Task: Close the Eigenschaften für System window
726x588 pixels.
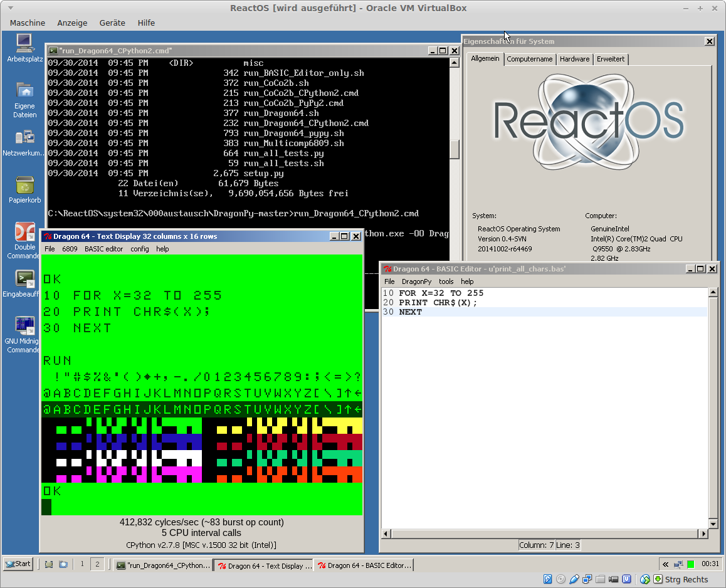Action: [x=709, y=41]
